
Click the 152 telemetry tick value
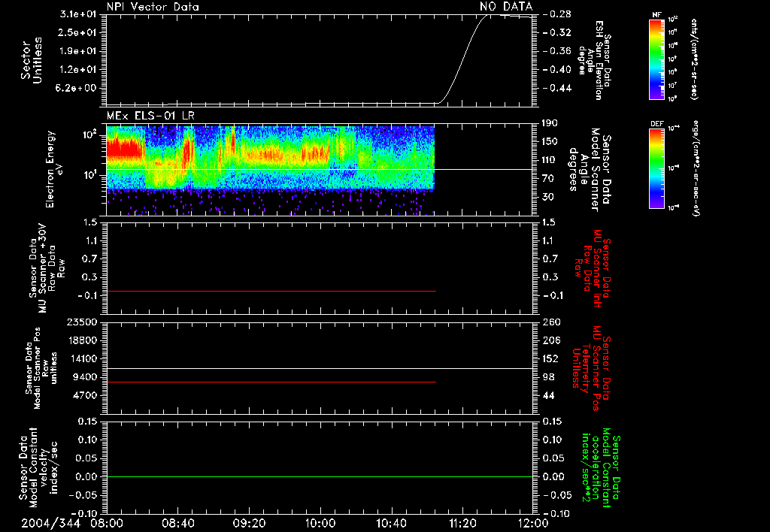tap(551, 358)
